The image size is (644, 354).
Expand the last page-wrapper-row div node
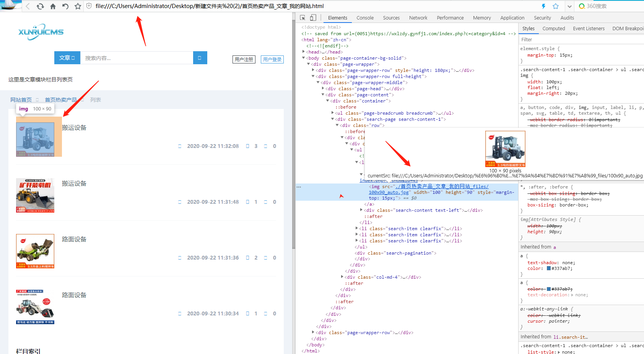click(313, 332)
